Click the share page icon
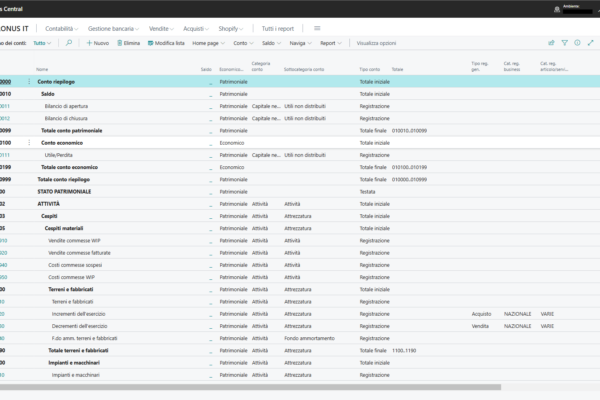Screen dimensions: 600x400 tap(551, 43)
